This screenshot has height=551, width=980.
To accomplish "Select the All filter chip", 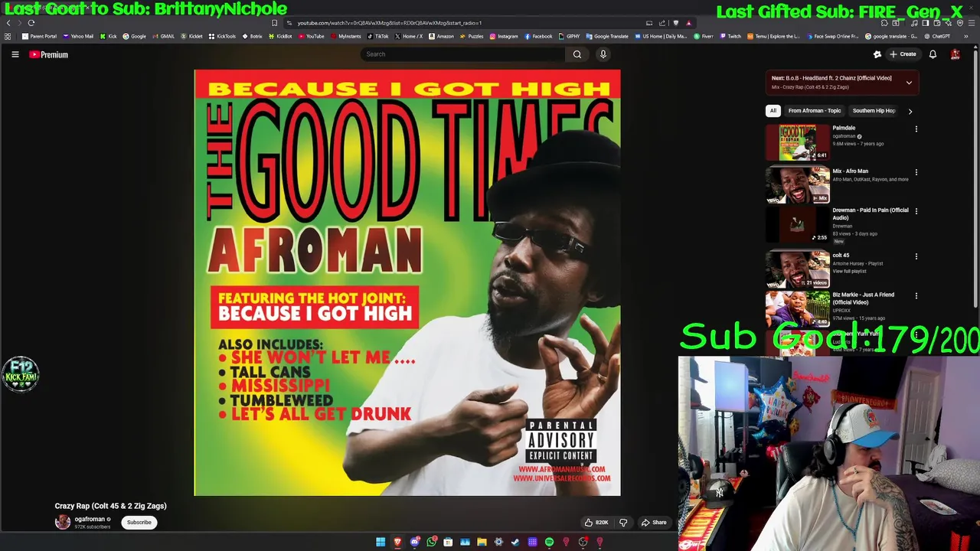I will [x=773, y=111].
